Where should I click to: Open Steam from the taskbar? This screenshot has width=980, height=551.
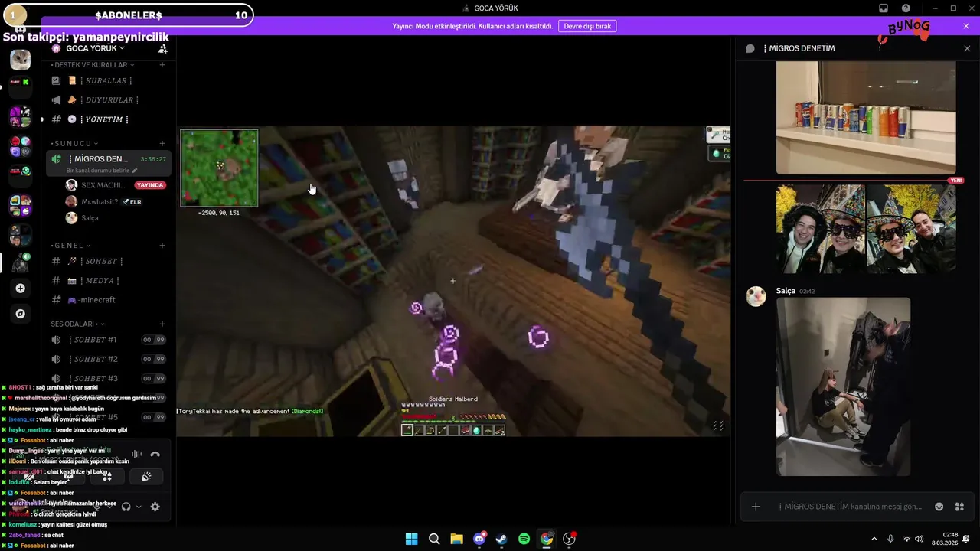pos(501,539)
